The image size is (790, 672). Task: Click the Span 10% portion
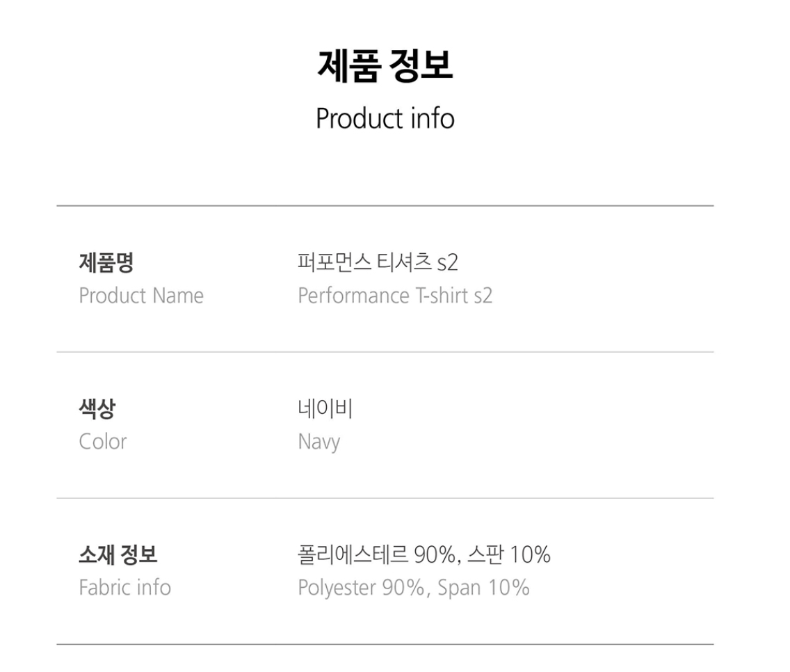pyautogui.click(x=483, y=588)
